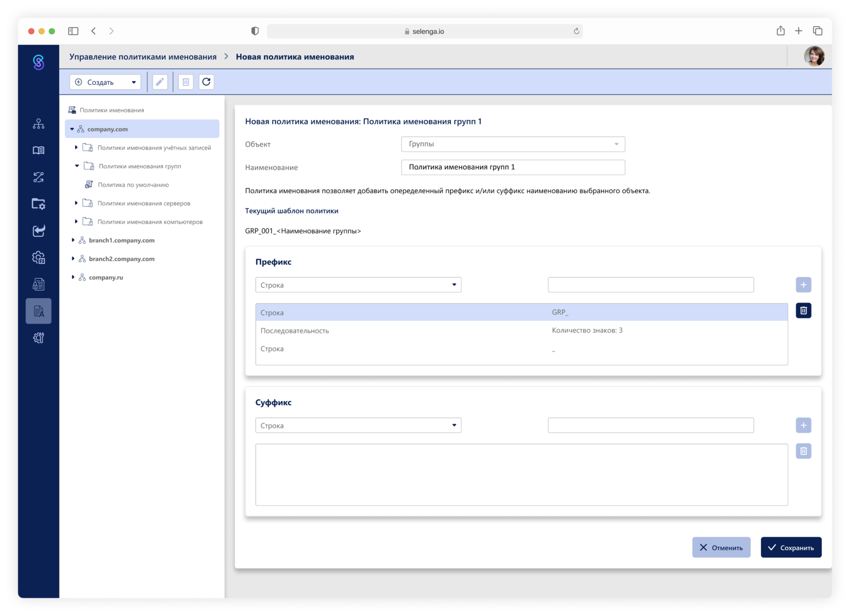
Task: Click the trash icon in top toolbar
Action: [186, 82]
